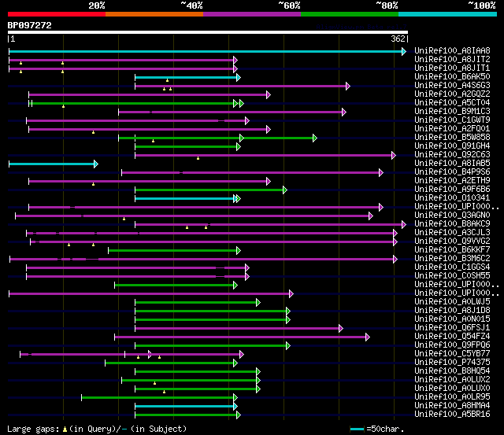Select the UniRef100_B4P9S6 label
Image resolution: width=504 pixels, height=435 pixels.
(x=452, y=172)
